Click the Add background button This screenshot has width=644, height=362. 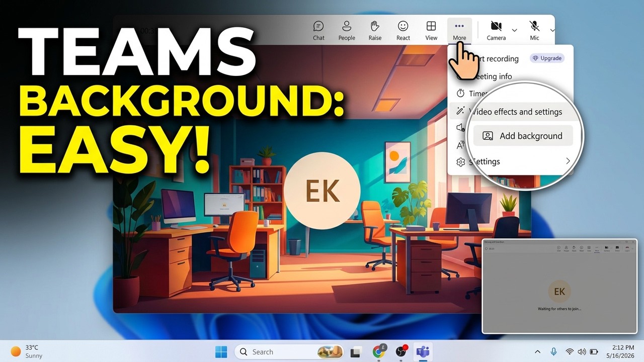tap(523, 136)
